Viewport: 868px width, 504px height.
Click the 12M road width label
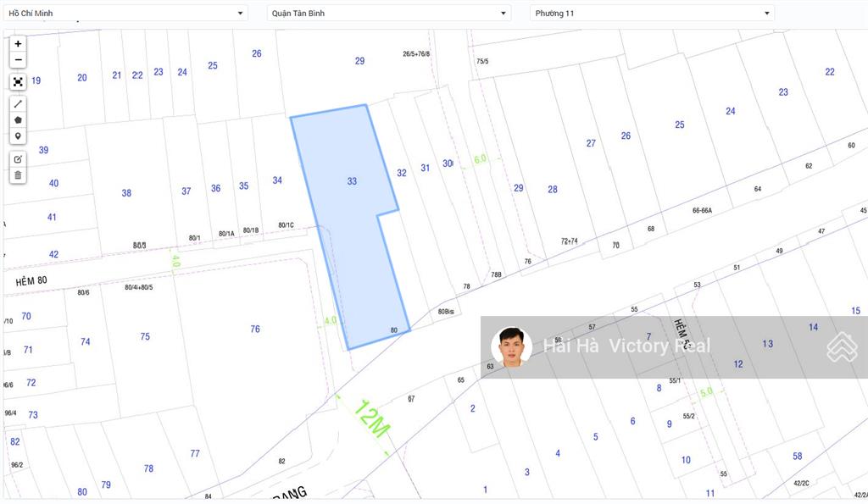[372, 418]
